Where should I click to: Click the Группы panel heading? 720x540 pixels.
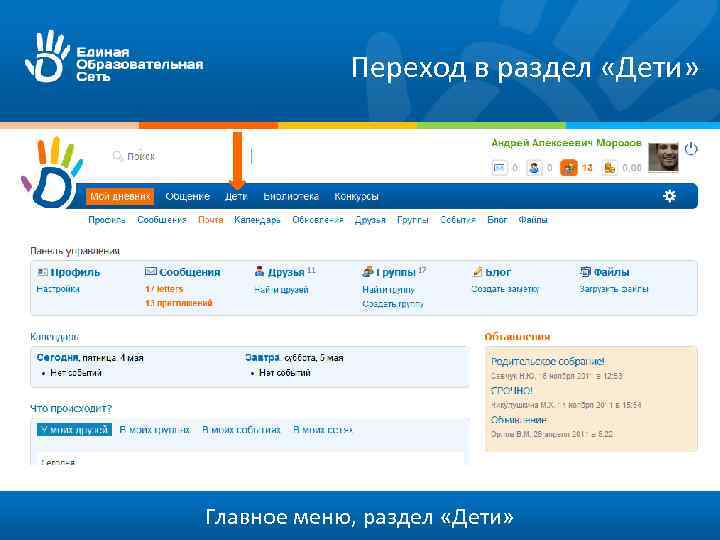pos(396,272)
